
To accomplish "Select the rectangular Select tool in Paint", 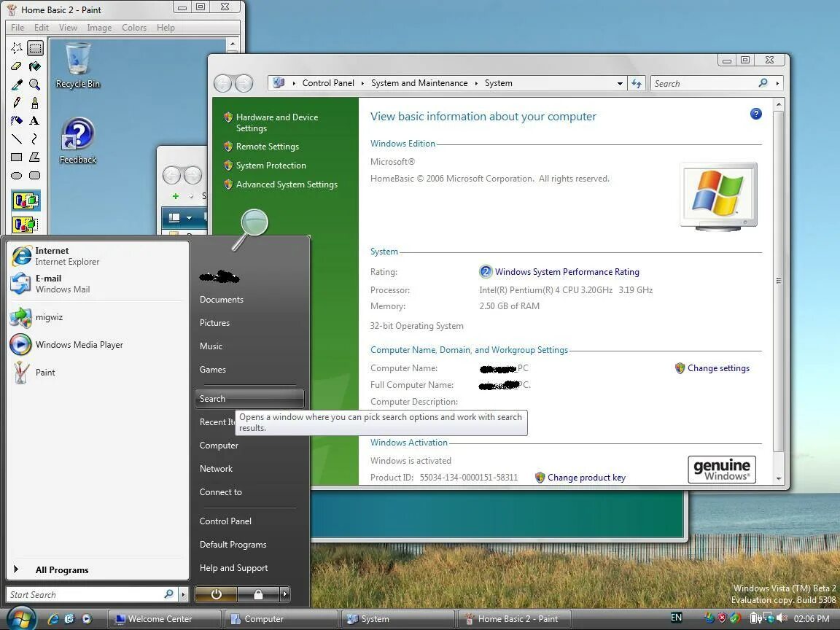I will tap(35, 48).
